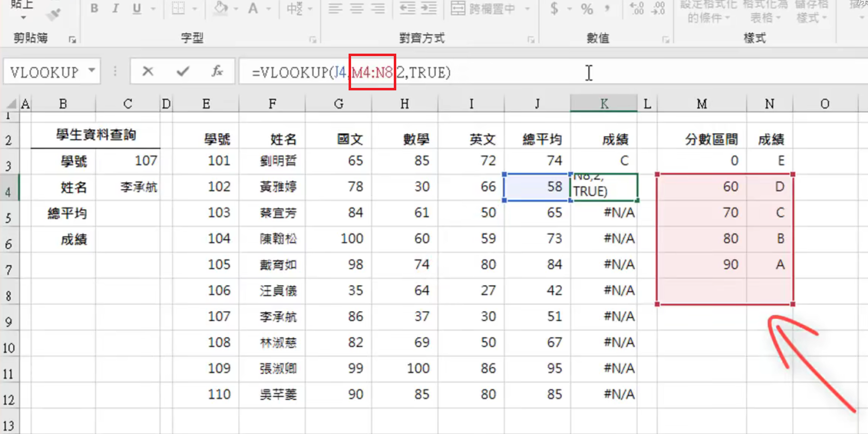Open the 字型 font dialog launcher
Screen dimensions: 868x434
coord(313,39)
